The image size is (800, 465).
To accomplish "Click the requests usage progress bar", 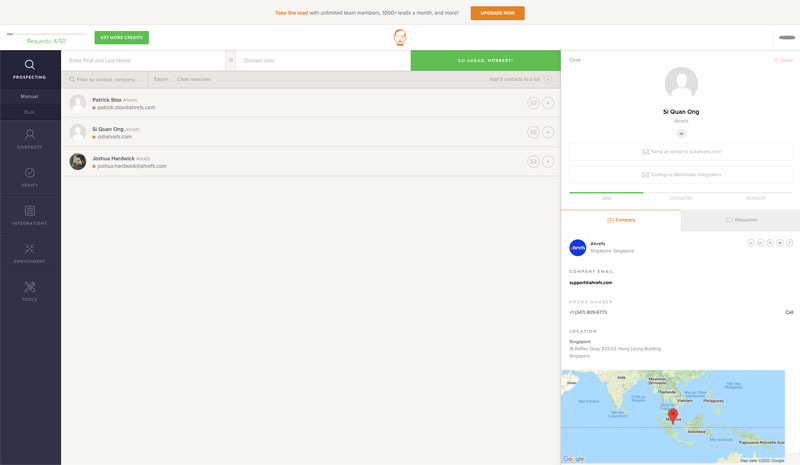I will [x=46, y=34].
